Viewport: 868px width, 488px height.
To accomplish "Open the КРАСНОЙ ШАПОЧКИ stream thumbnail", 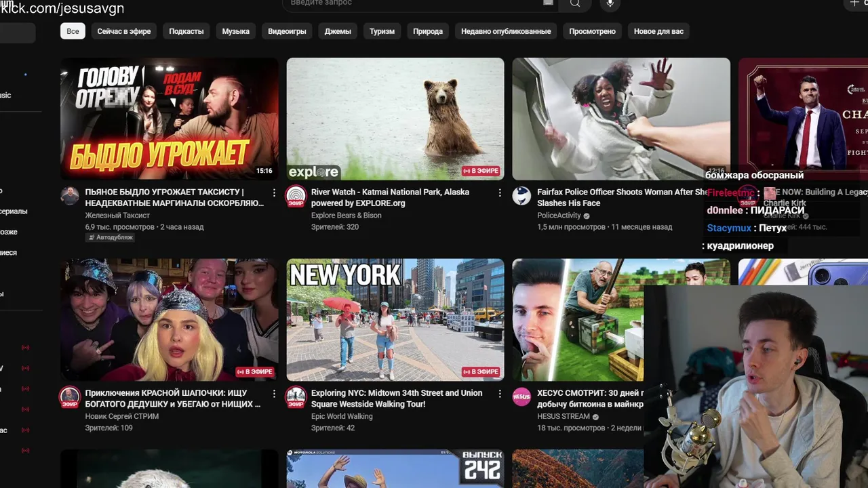I will click(x=170, y=319).
